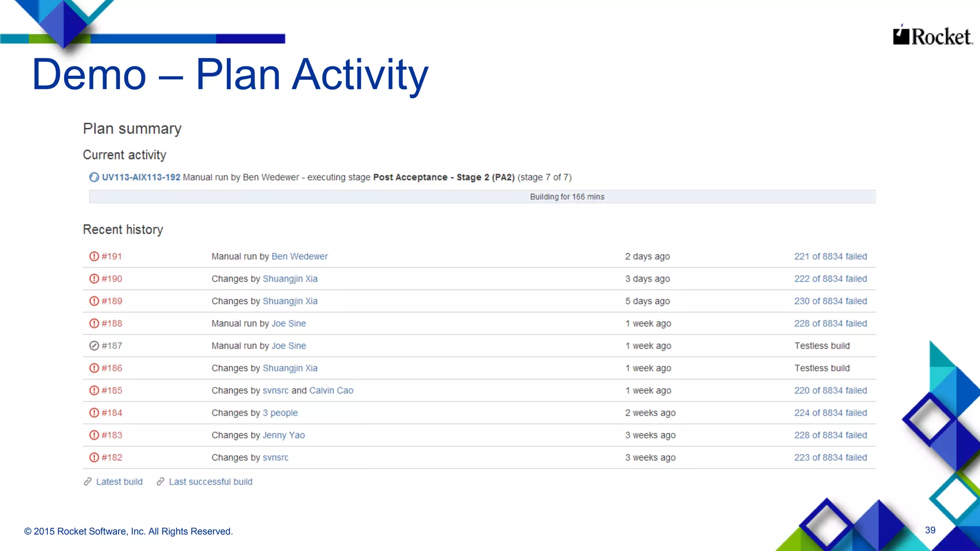Click the failed status icon for build #182
The image size is (980, 551).
(94, 457)
